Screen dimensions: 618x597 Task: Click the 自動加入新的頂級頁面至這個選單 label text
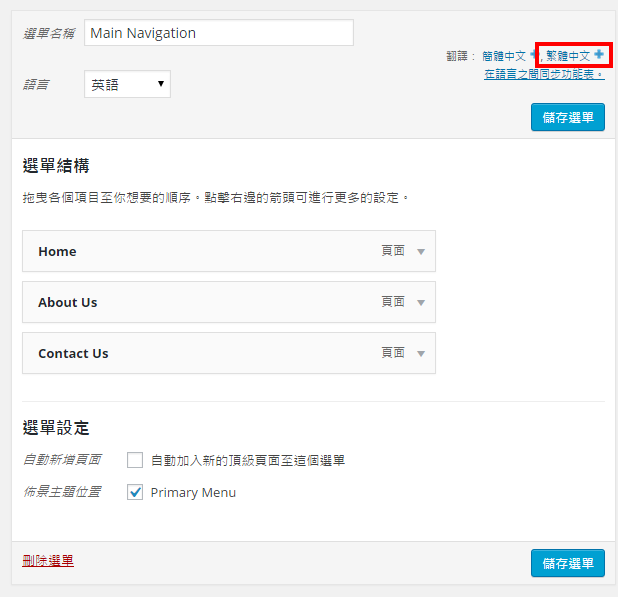click(248, 461)
